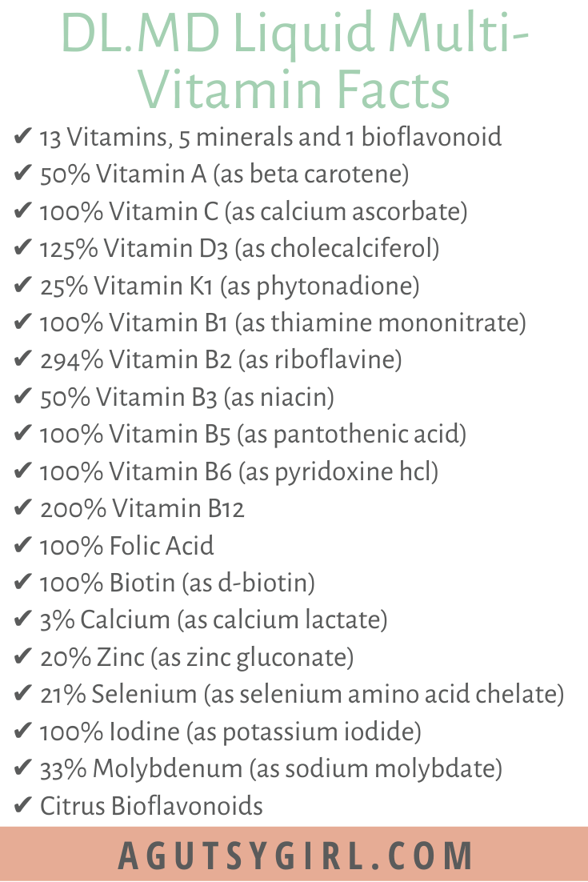This screenshot has height=882, width=588.
Task: Click the checkmark beside Selenium line
Action: coord(22,693)
